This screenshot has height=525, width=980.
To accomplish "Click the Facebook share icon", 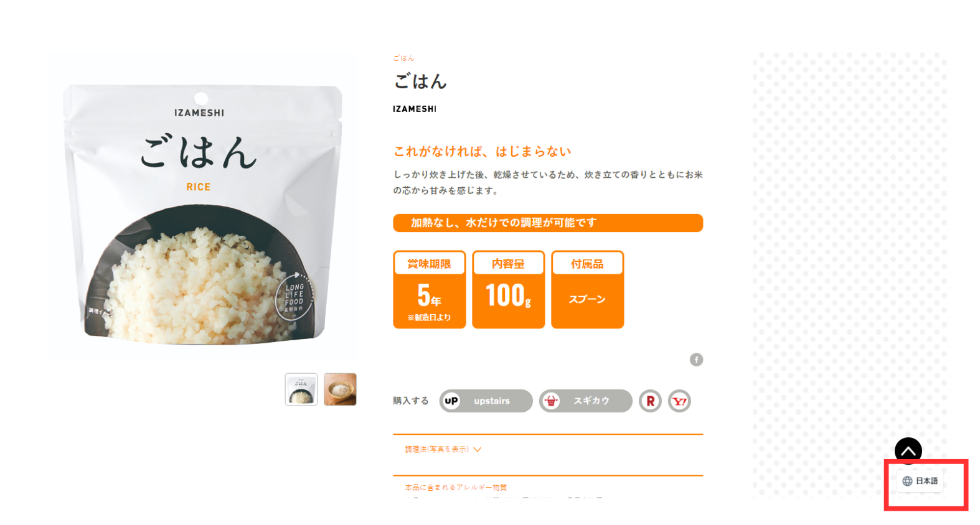I will (x=696, y=360).
